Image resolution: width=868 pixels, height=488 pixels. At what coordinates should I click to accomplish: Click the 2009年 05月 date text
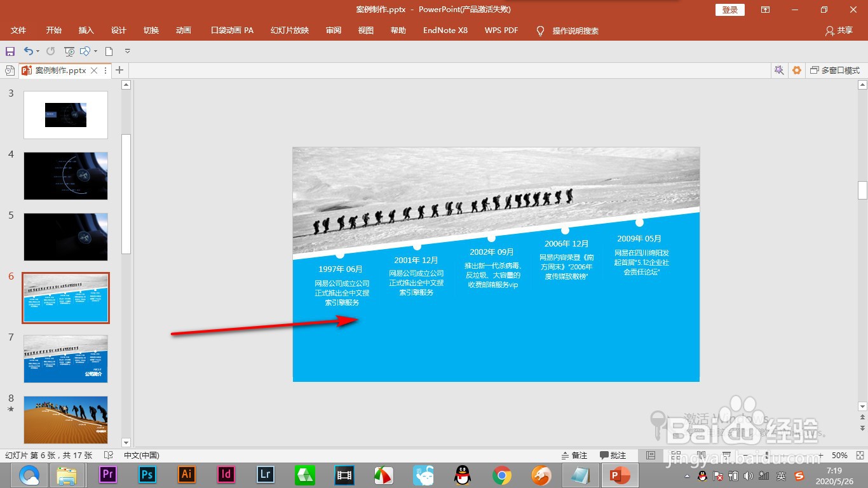click(639, 238)
